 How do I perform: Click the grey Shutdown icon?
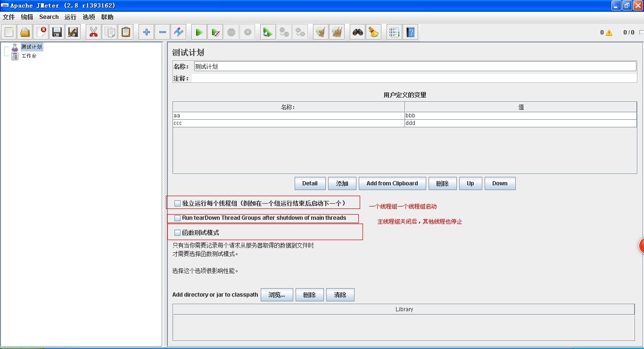coord(248,32)
